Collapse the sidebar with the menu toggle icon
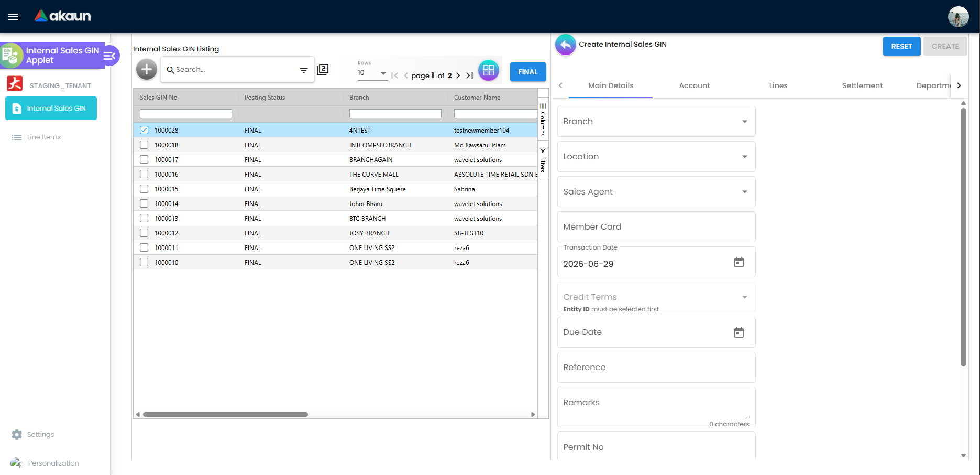 [109, 56]
